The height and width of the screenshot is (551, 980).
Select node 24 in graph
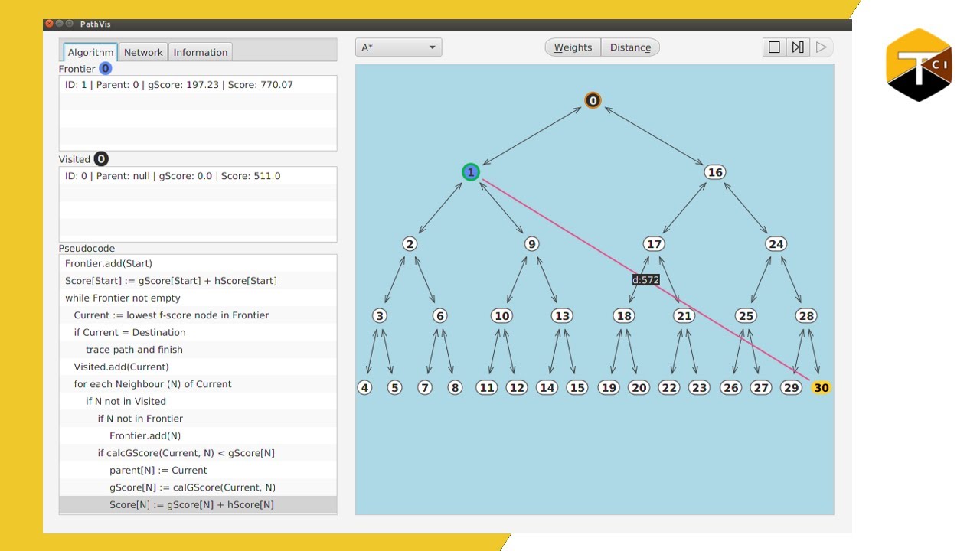pos(776,244)
